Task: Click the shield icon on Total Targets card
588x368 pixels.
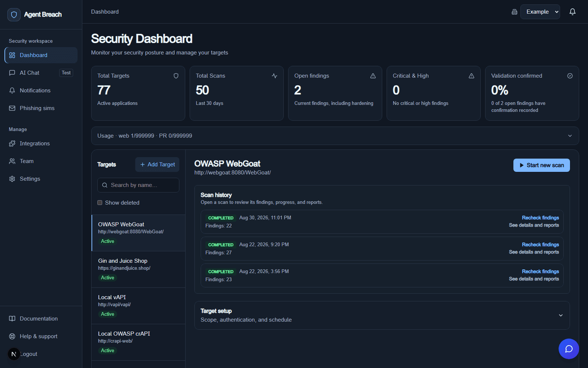Action: tap(176, 76)
